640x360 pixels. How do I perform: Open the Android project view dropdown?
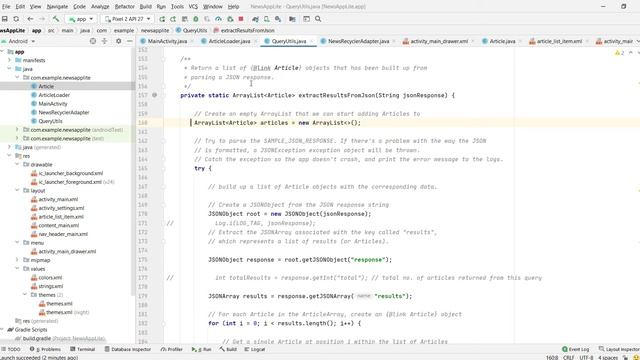click(x=19, y=41)
